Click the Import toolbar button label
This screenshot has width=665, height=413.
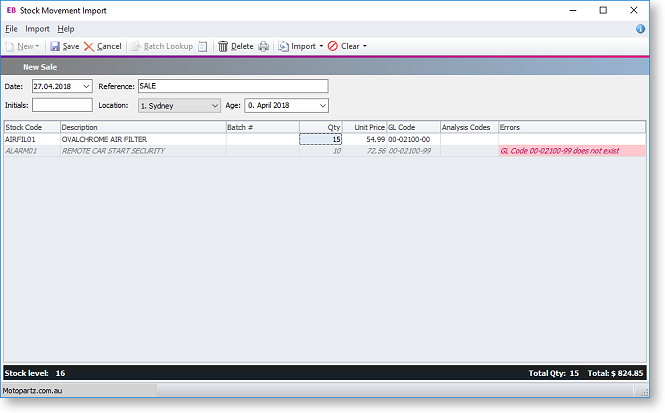coord(303,46)
